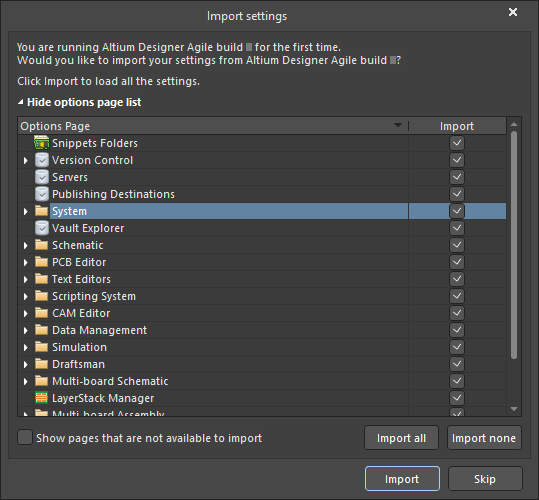Expand the Multi-board Schematic tree node
Screen dimensions: 539x500
pyautogui.click(x=25, y=381)
